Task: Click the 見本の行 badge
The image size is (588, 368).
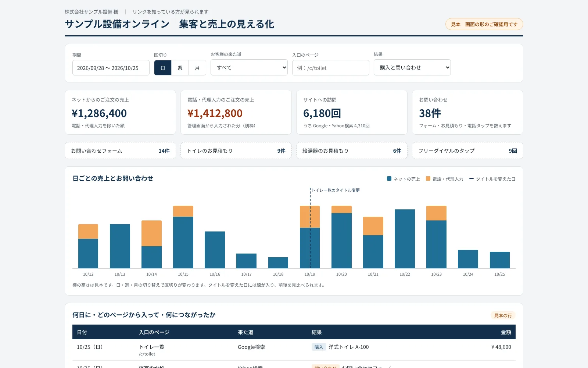Action: point(503,315)
